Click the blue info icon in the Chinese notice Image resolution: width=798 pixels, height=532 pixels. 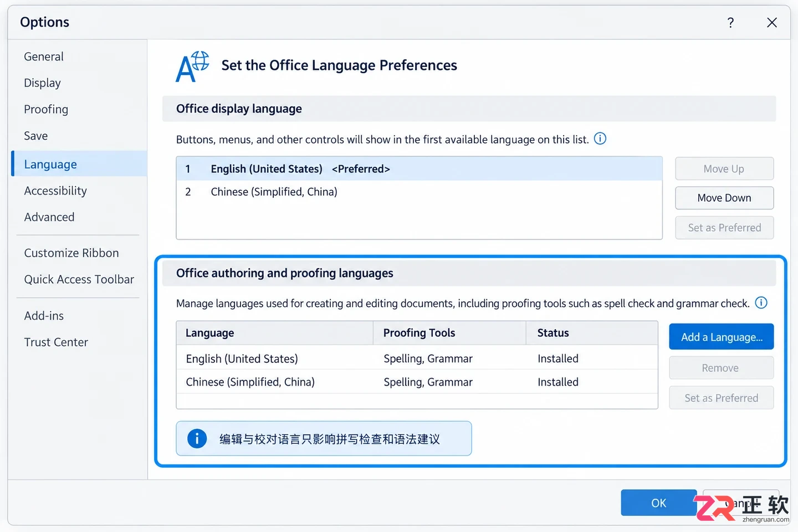[x=197, y=438]
